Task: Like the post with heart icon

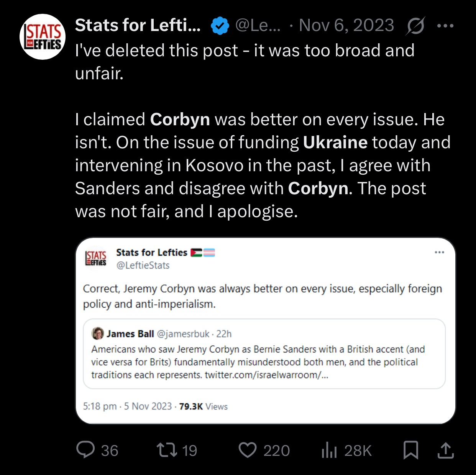Action: coord(248,450)
